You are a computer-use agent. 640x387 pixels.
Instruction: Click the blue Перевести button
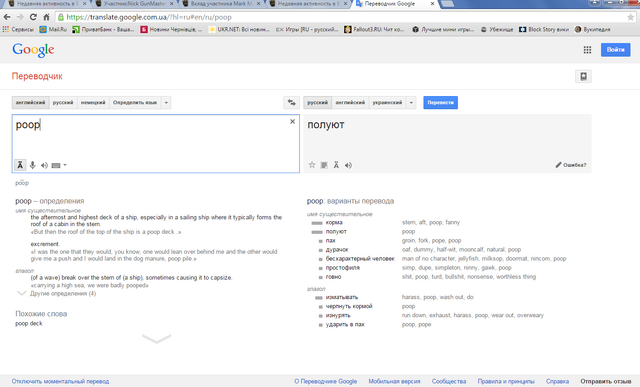point(440,102)
